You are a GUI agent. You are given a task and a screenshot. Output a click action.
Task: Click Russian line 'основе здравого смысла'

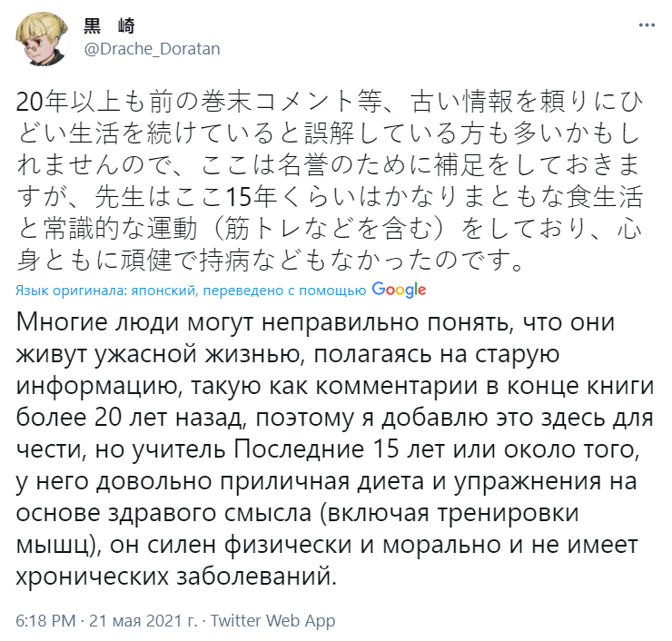[x=298, y=513]
